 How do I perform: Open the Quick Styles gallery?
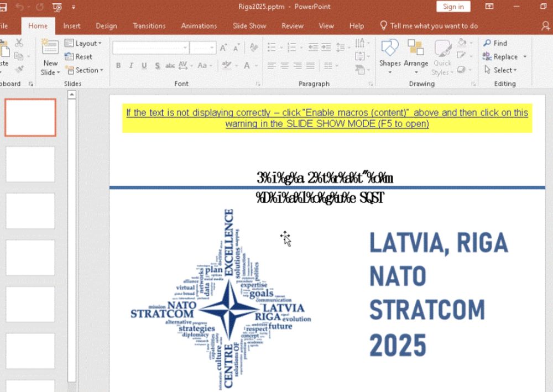[x=442, y=58]
